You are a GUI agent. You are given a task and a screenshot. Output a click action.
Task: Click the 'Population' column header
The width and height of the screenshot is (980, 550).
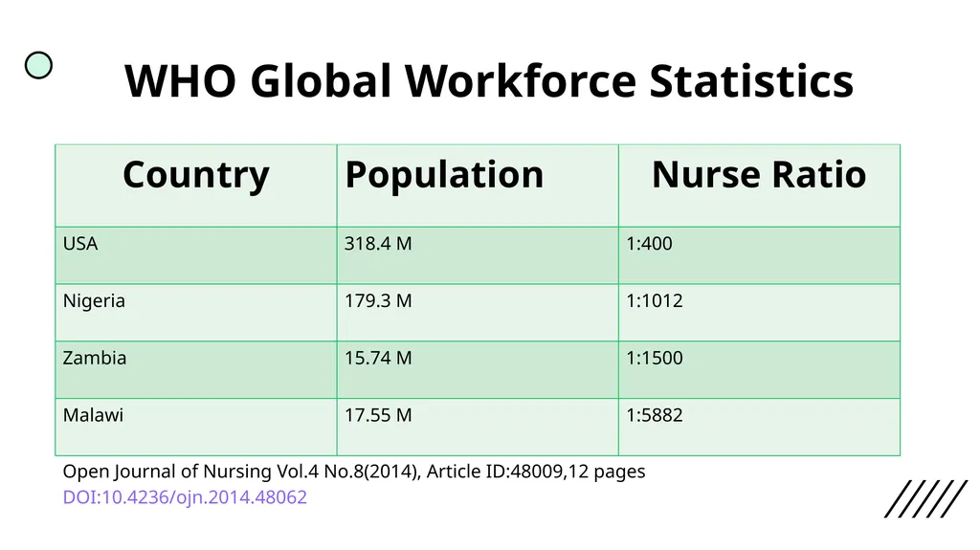click(478, 186)
